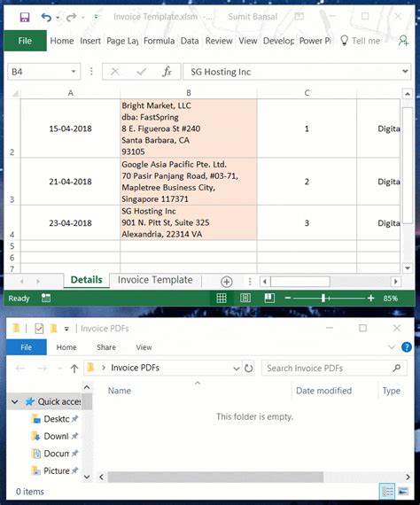Switch to the Details sheet tab
The image size is (420, 505).
coord(86,280)
